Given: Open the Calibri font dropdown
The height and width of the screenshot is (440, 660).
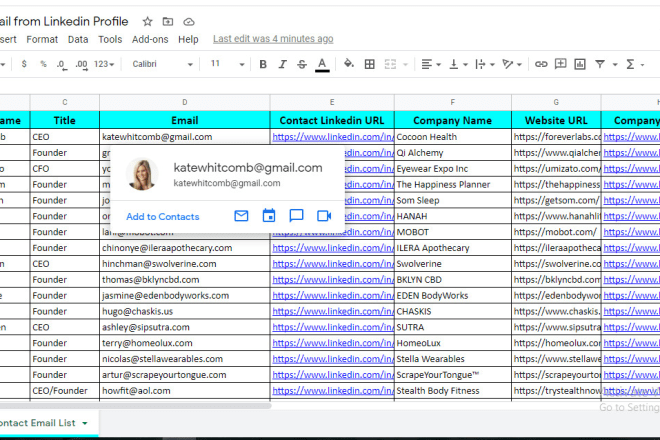Looking at the screenshot, I should click(162, 64).
